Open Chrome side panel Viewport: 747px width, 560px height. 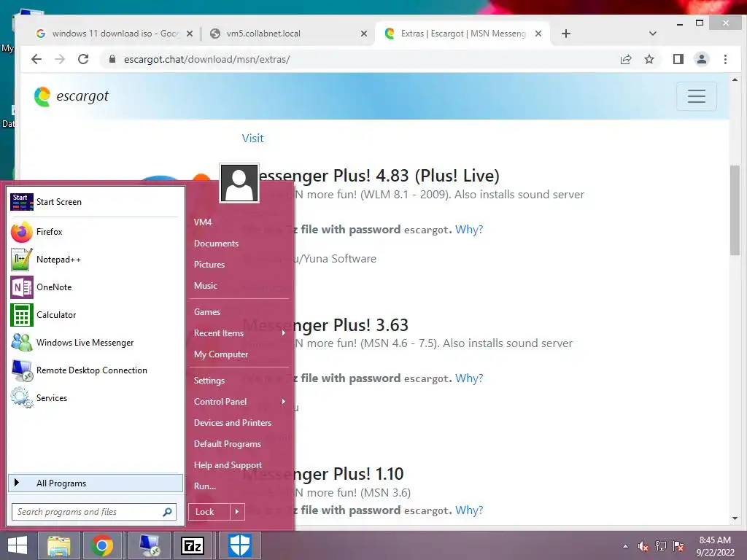(x=678, y=59)
